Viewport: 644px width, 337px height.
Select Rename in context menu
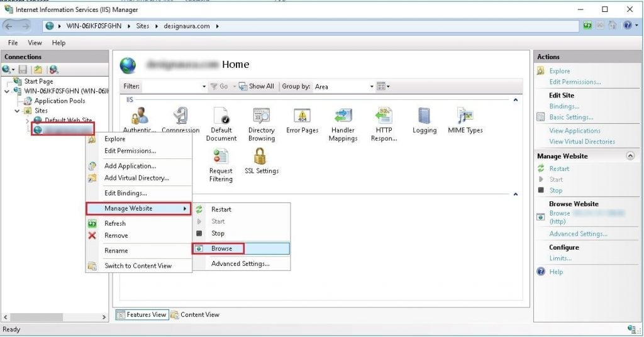click(x=138, y=250)
